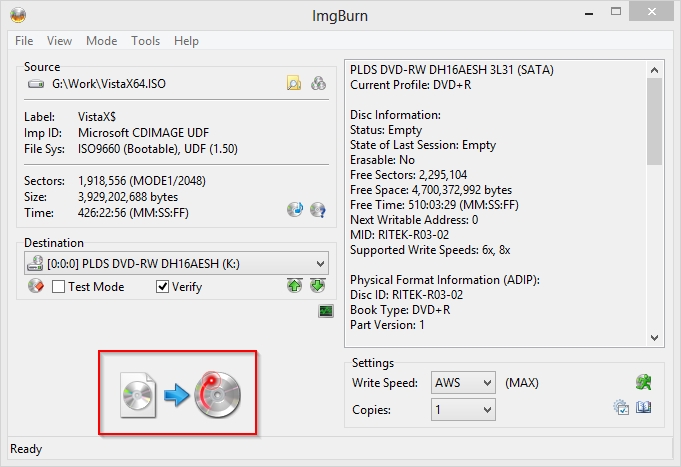Viewport: 681px width, 467px height.
Task: Open the Help menu
Action: pyautogui.click(x=186, y=41)
